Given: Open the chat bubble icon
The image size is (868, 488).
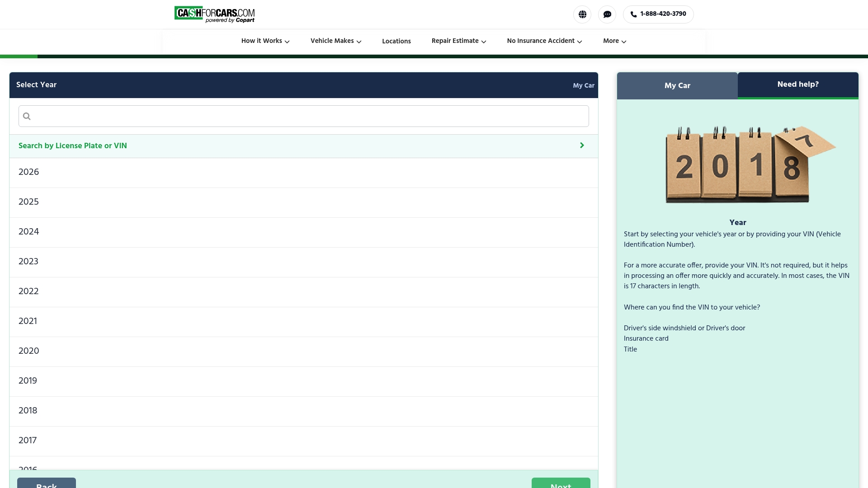Looking at the screenshot, I should 607,14.
